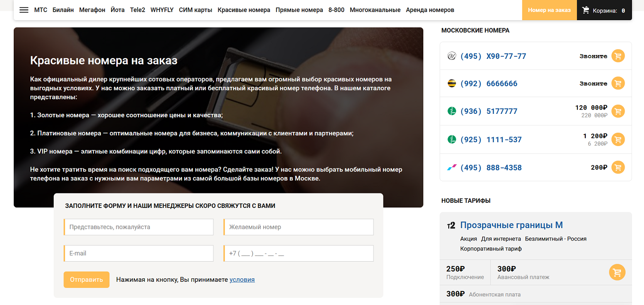
Task: Open Прямые номера page
Action: (x=299, y=10)
